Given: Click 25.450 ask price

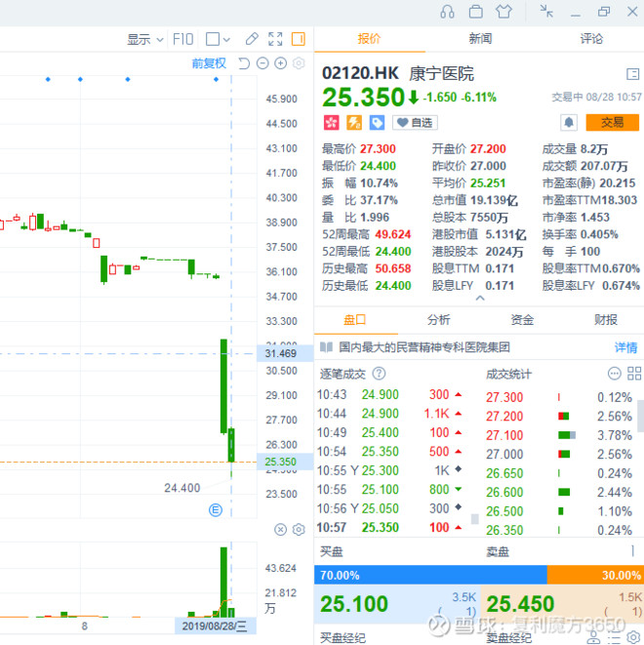Looking at the screenshot, I should click(520, 604).
